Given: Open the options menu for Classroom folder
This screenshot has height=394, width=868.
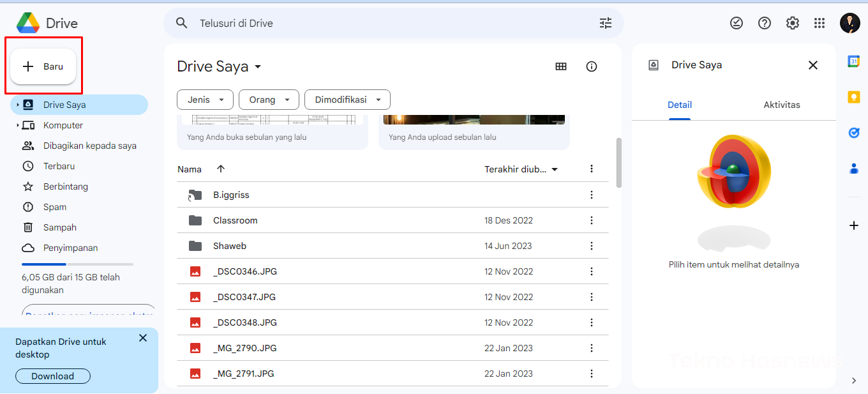Looking at the screenshot, I should click(x=591, y=220).
